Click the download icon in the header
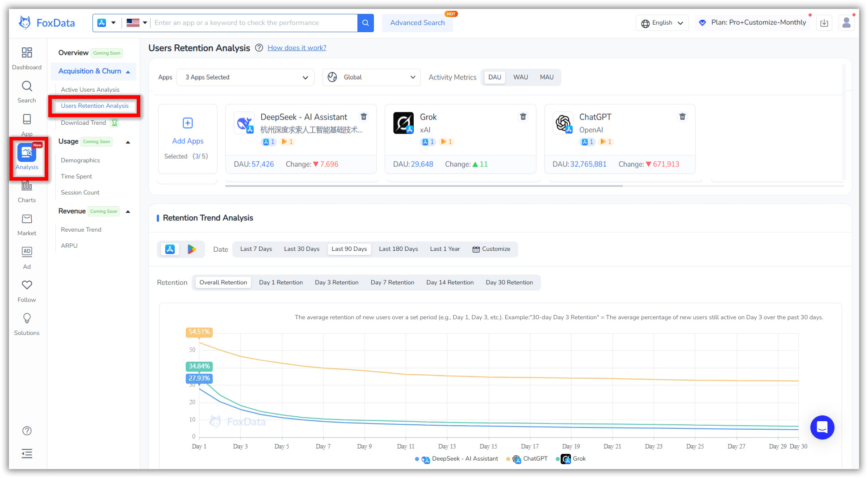This screenshot has width=868, height=478. 824,23
